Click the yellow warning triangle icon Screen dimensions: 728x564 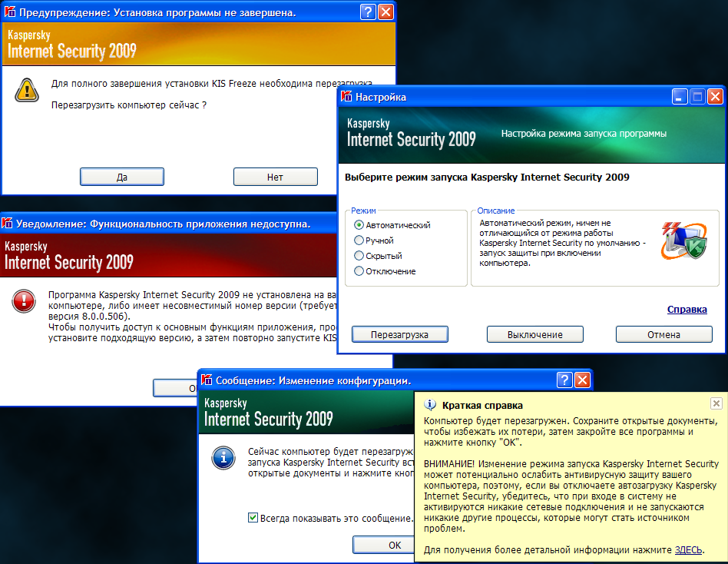tap(27, 90)
